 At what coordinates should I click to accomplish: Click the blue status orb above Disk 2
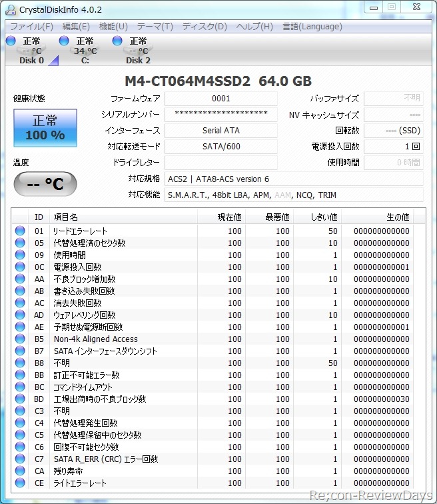(x=117, y=41)
